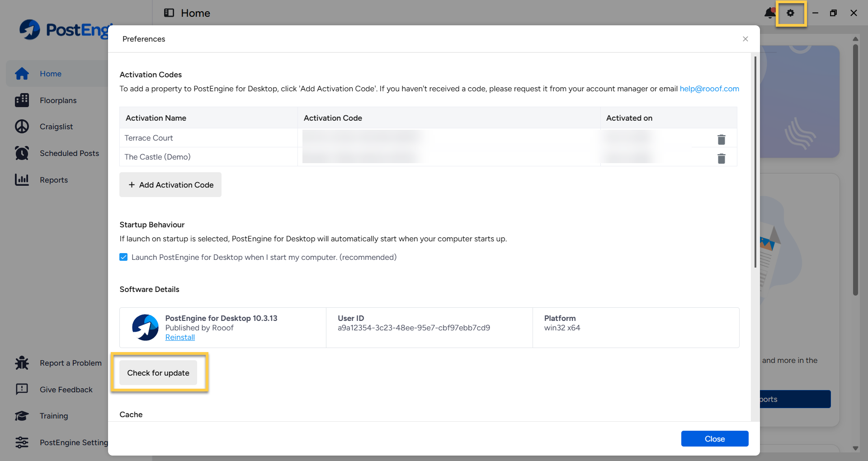Click Add Activation Code button

[170, 185]
